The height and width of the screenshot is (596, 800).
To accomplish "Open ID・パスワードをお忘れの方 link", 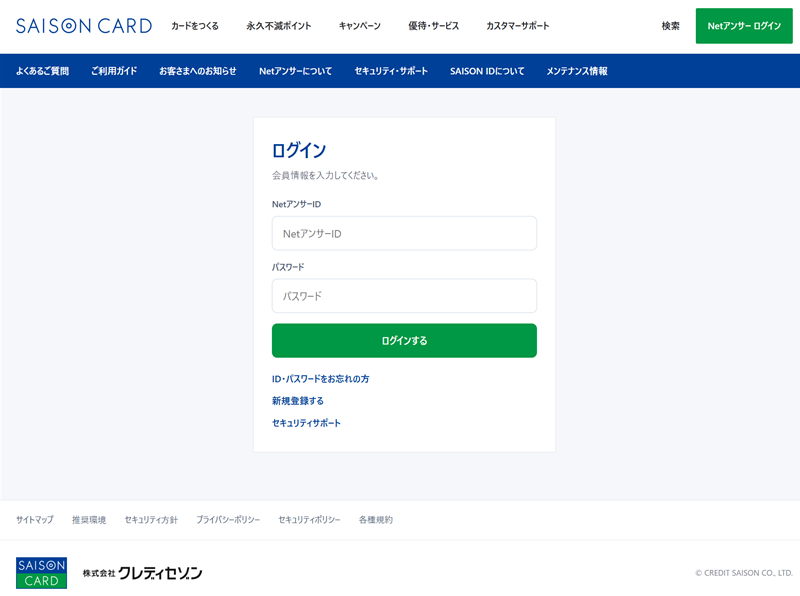I will click(320, 379).
